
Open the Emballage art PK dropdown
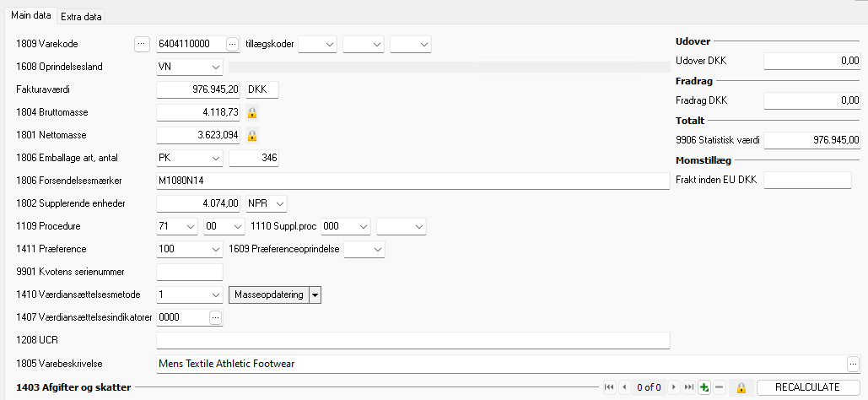pyautogui.click(x=216, y=158)
